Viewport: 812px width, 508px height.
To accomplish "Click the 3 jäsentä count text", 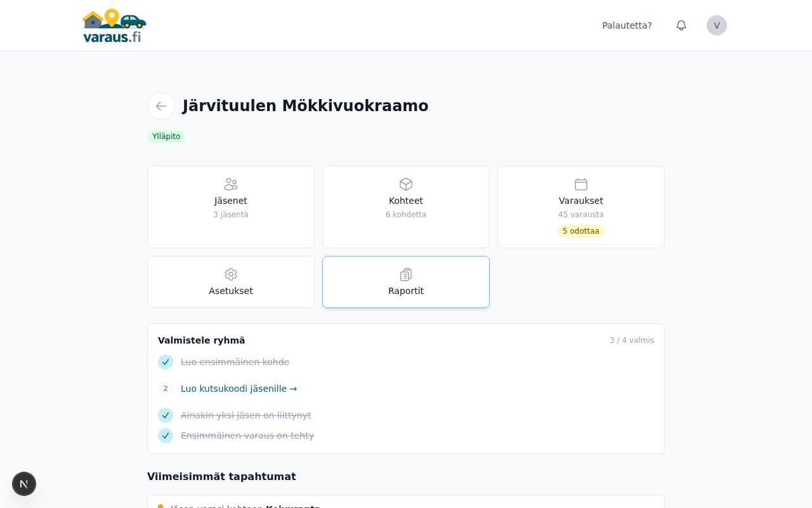I will coord(231,215).
